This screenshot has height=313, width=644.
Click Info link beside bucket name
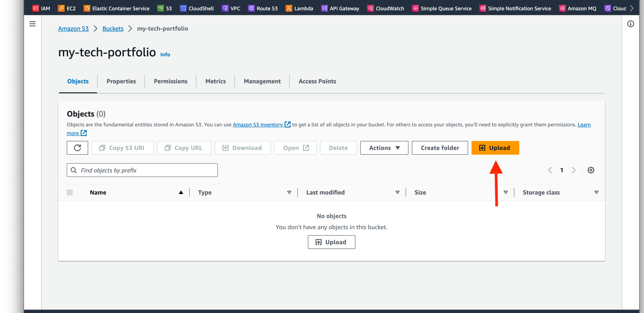pos(165,54)
